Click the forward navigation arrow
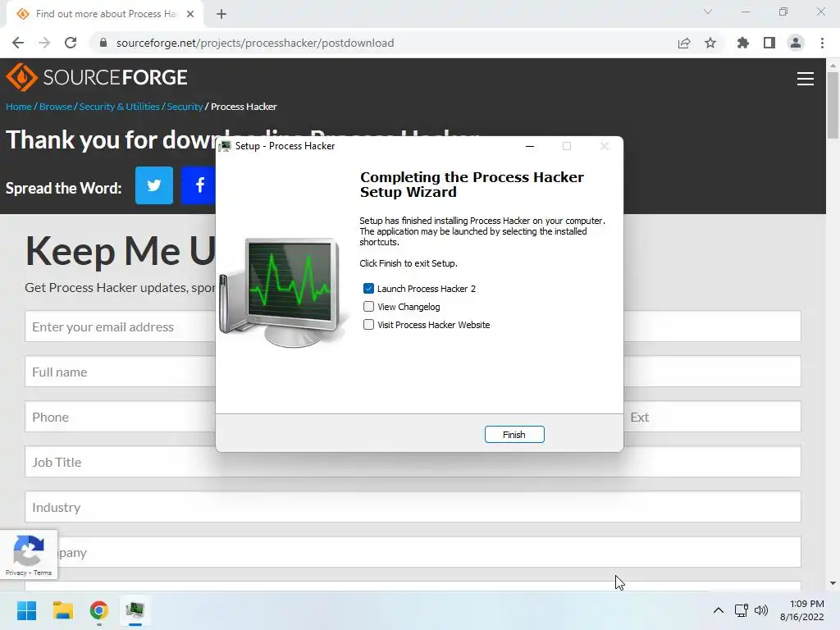The image size is (840, 630). coord(44,43)
